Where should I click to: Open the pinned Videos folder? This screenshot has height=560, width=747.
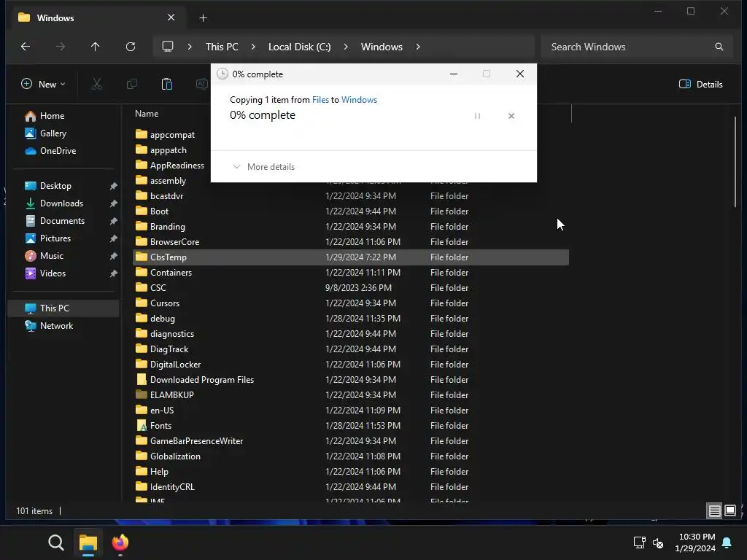click(x=45, y=273)
